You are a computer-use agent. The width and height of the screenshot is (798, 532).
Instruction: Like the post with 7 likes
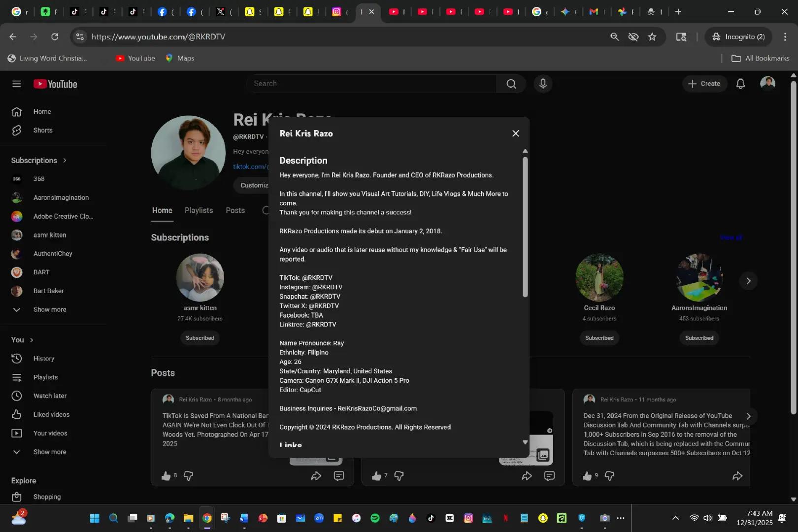pos(376,476)
